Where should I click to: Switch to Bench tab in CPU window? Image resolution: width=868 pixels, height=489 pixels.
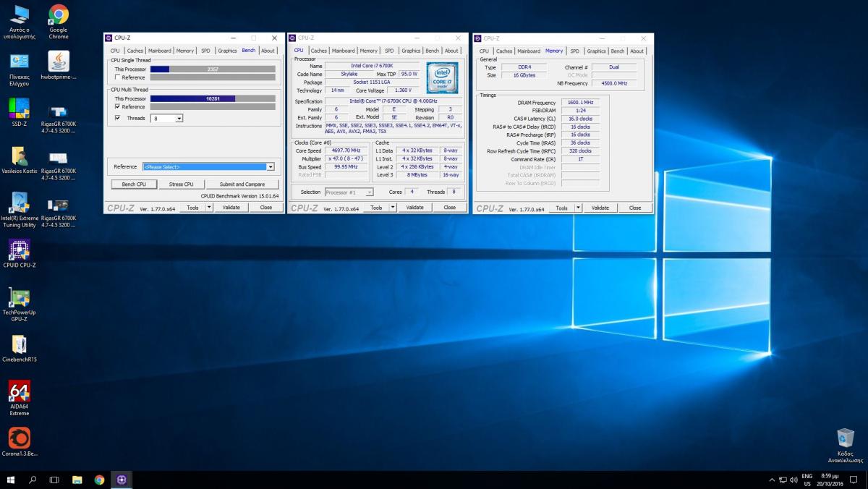[x=432, y=51]
